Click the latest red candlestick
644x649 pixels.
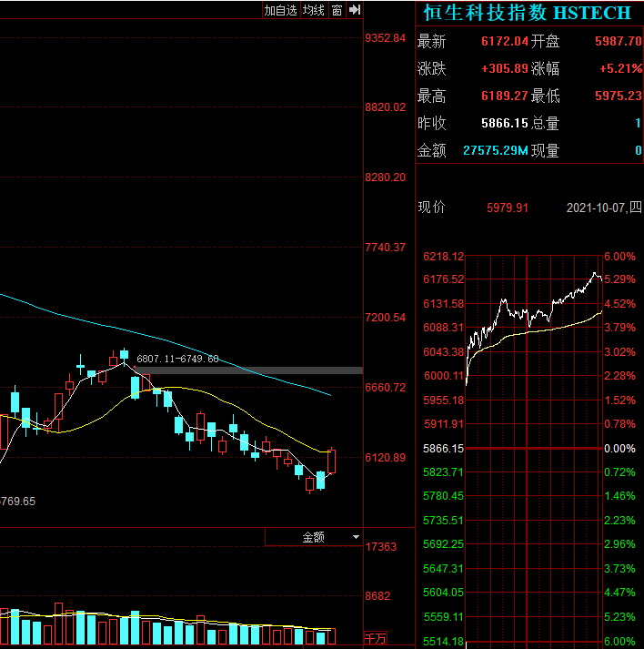click(x=331, y=461)
